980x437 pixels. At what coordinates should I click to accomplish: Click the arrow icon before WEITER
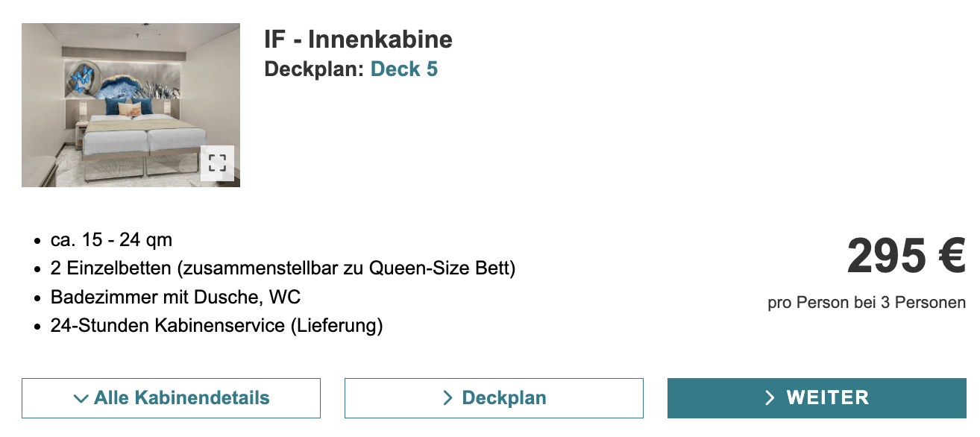click(770, 398)
